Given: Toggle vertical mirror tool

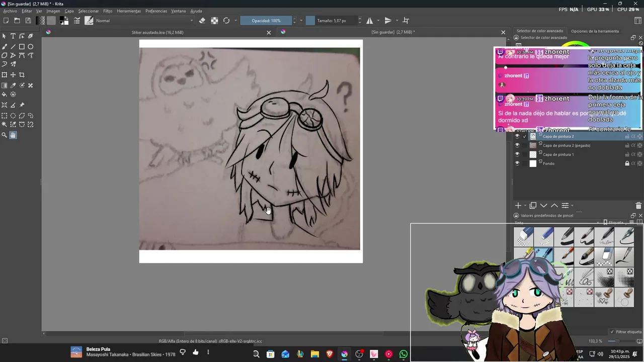Looking at the screenshot, I should click(388, 21).
